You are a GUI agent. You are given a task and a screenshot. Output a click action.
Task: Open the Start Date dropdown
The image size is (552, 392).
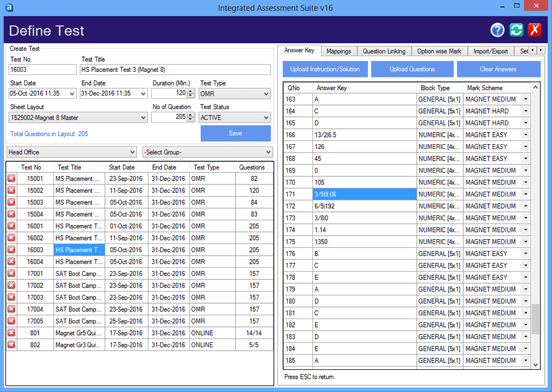pyautogui.click(x=72, y=94)
